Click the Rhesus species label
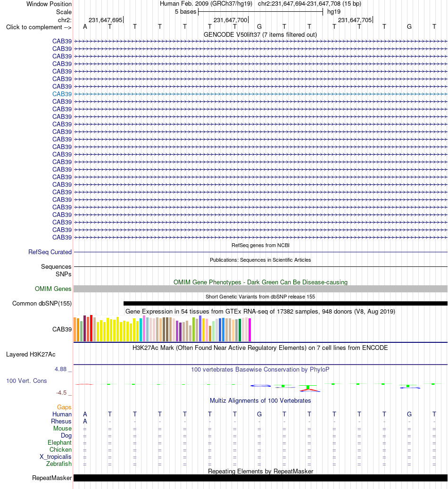 (x=61, y=422)
